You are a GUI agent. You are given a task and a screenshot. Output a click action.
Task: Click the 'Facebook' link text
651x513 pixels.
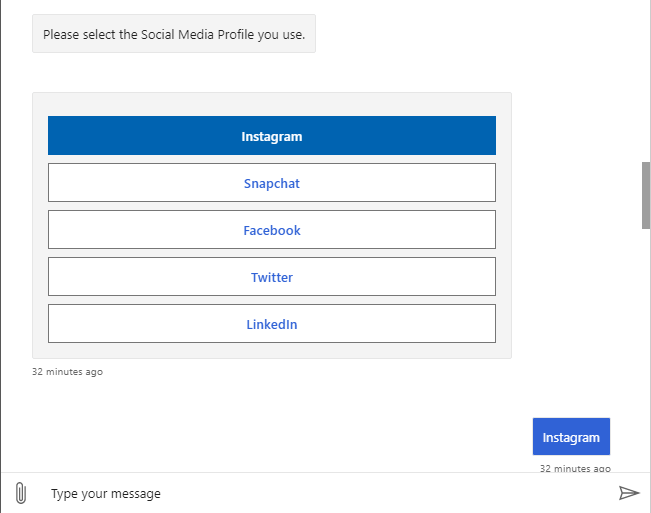[x=271, y=230]
